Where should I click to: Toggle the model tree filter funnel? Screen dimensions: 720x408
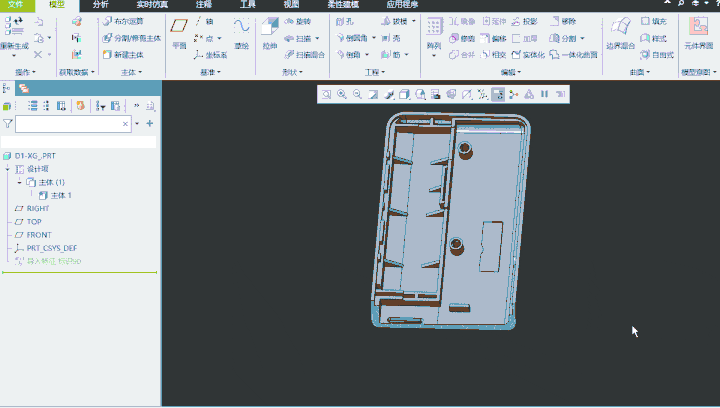click(7, 123)
